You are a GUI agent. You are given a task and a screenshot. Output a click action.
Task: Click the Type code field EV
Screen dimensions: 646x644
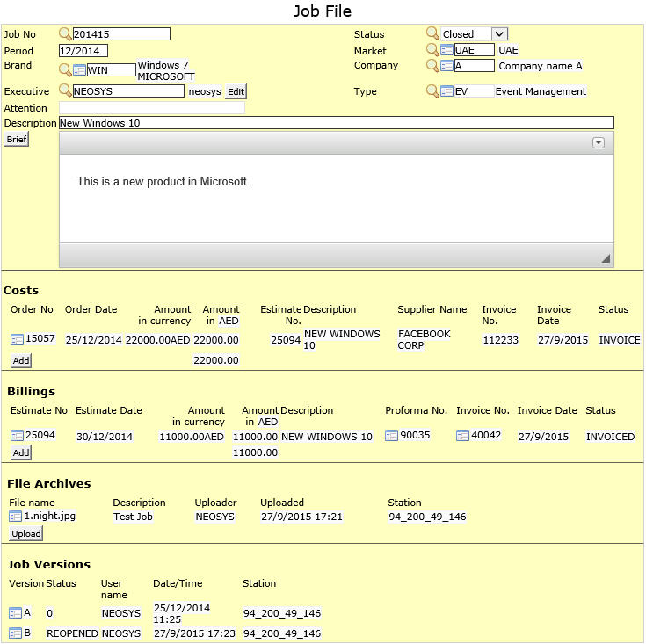point(475,91)
